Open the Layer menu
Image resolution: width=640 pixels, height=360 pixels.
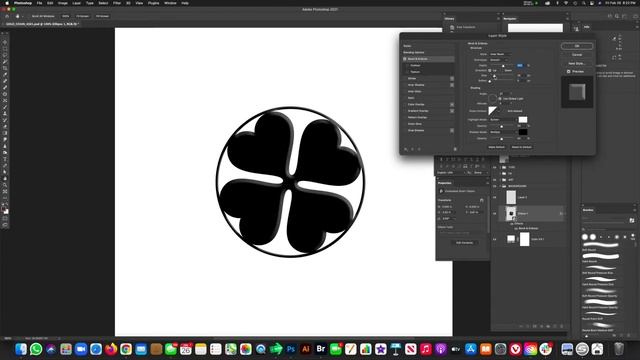[x=76, y=3]
